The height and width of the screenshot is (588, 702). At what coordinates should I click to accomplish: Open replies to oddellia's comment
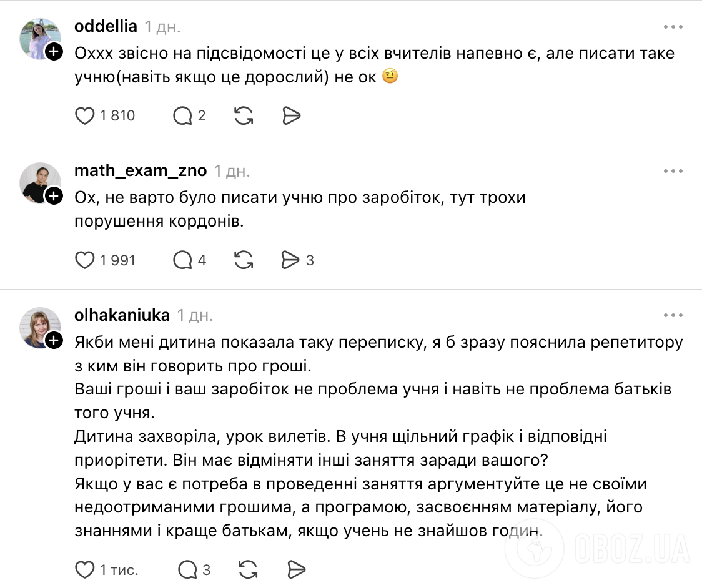pyautogui.click(x=183, y=115)
